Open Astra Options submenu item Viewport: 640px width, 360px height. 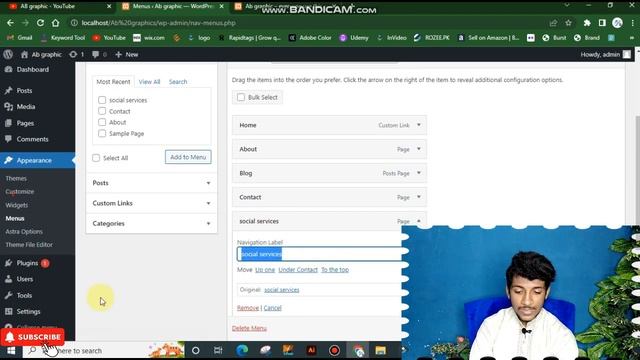(24, 231)
